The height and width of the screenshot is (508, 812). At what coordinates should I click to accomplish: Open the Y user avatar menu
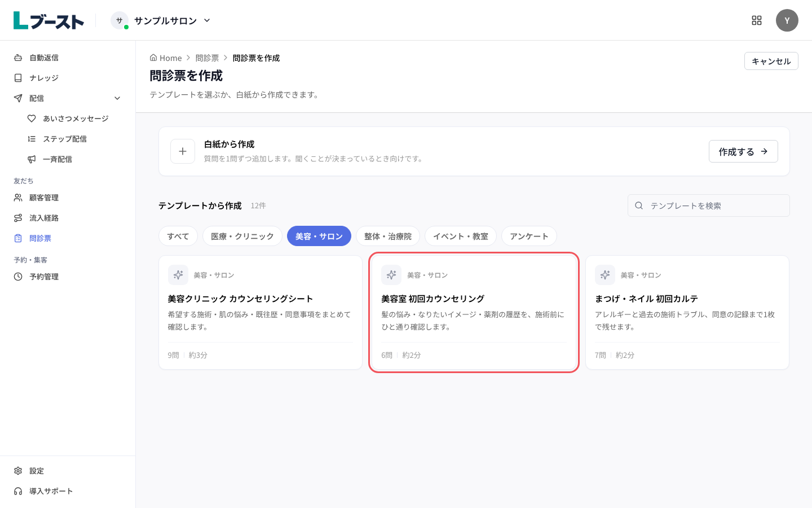(x=787, y=20)
